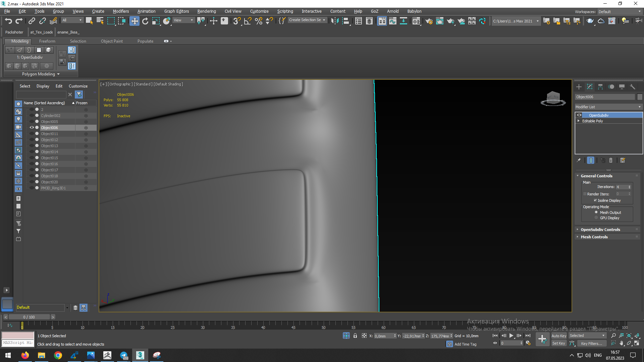Open the Hierarchy panel tab icon
Screen dimensions: 644x362
[600, 87]
